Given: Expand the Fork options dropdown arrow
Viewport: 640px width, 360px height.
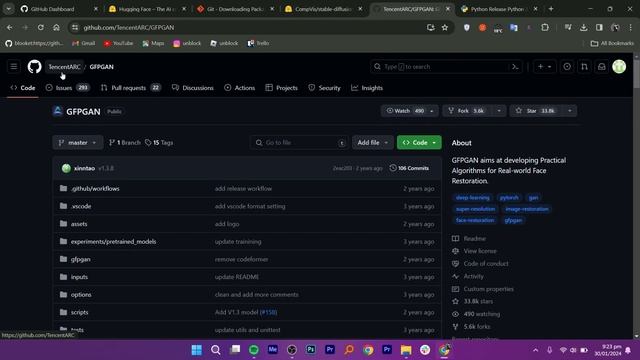Looking at the screenshot, I should [x=499, y=111].
